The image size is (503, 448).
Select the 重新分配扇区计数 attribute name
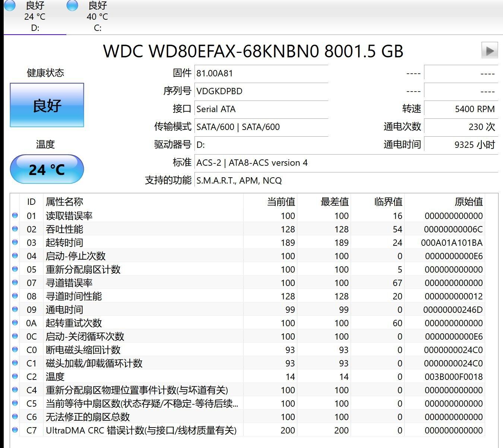[x=83, y=269]
